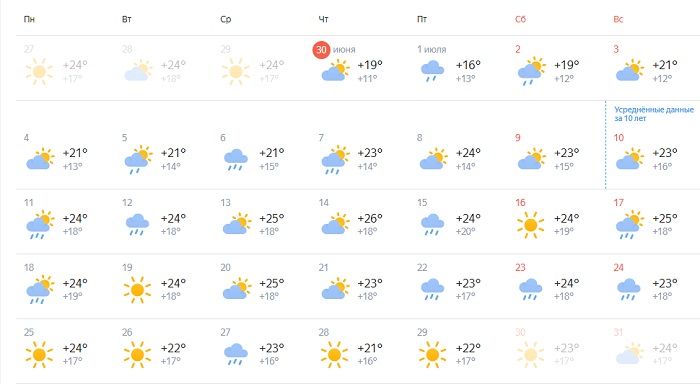Click faded day 31 partly cloudy icon
The image size is (700, 384).
[x=630, y=354]
